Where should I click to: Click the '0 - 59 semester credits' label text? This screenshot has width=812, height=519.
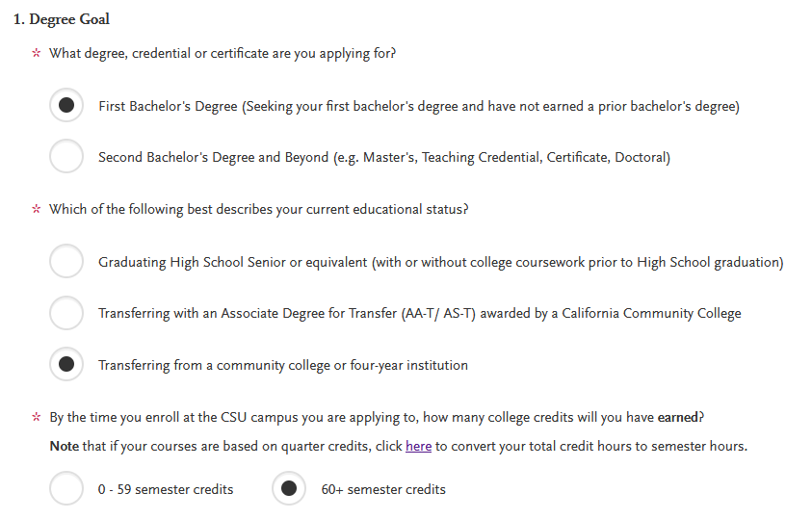coord(165,489)
